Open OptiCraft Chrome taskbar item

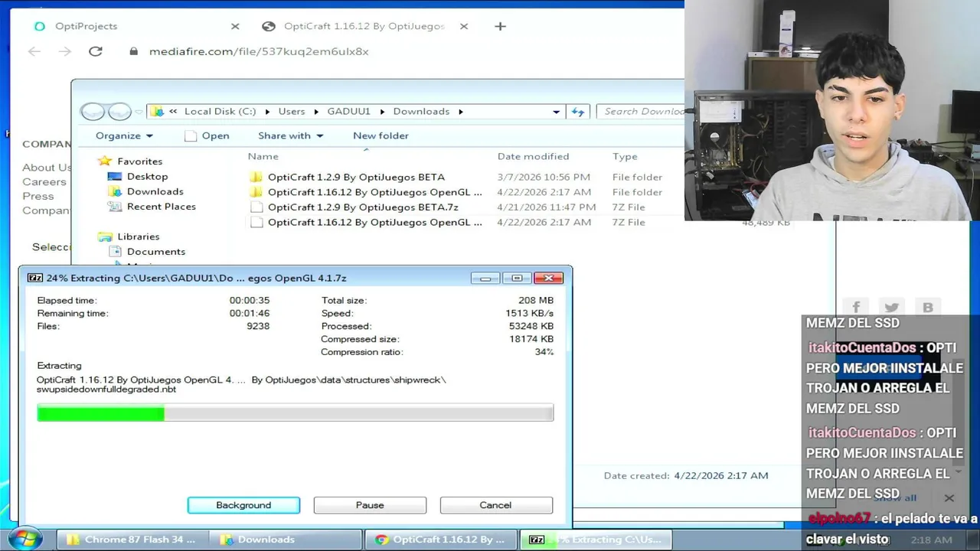coord(442,540)
